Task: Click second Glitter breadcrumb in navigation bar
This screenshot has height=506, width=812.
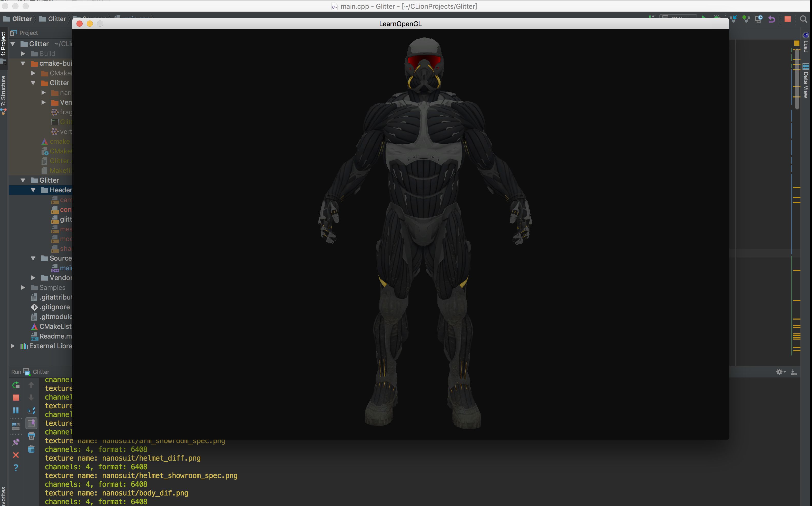Action: tap(53, 19)
